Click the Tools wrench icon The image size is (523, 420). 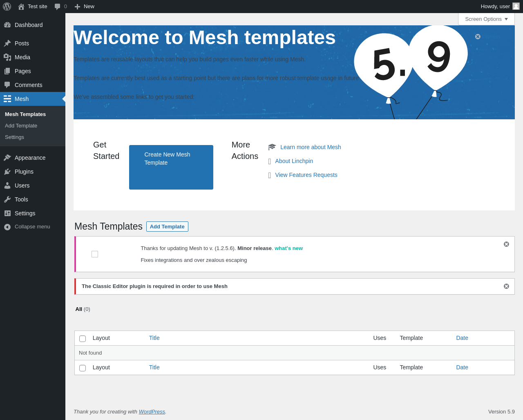tap(7, 199)
